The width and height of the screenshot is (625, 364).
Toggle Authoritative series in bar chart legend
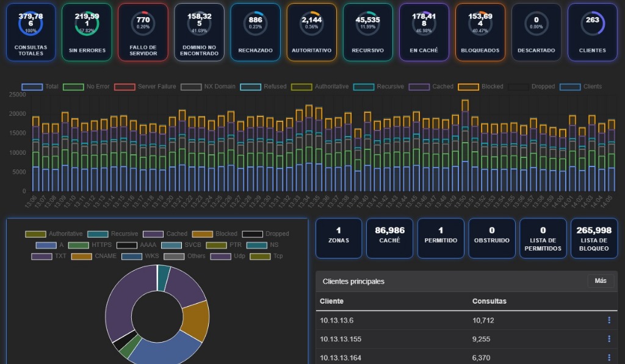pos(320,87)
